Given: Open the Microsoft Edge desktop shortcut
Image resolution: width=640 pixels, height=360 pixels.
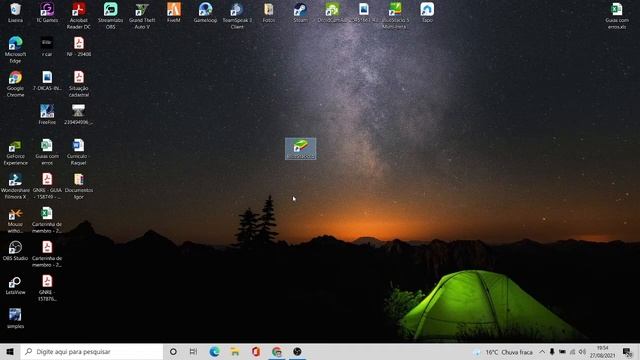Looking at the screenshot, I should (x=16, y=49).
